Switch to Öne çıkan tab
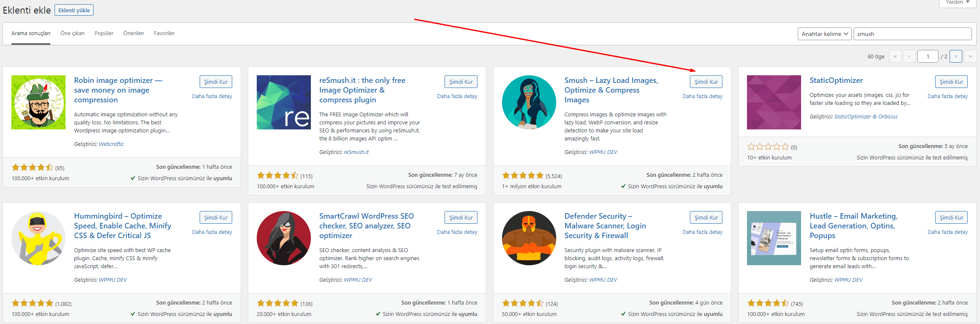This screenshot has width=980, height=324. coord(72,33)
